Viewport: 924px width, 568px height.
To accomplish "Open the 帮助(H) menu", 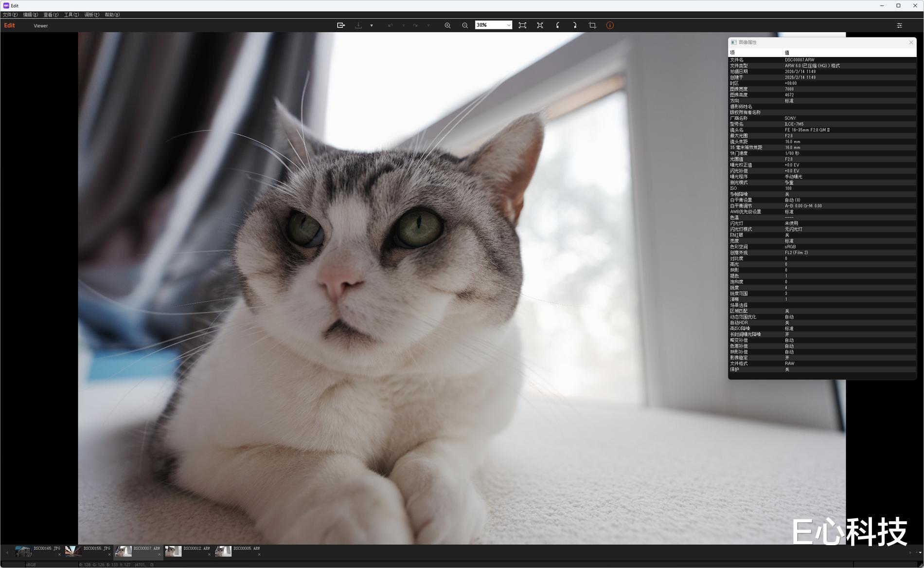I will [x=112, y=15].
